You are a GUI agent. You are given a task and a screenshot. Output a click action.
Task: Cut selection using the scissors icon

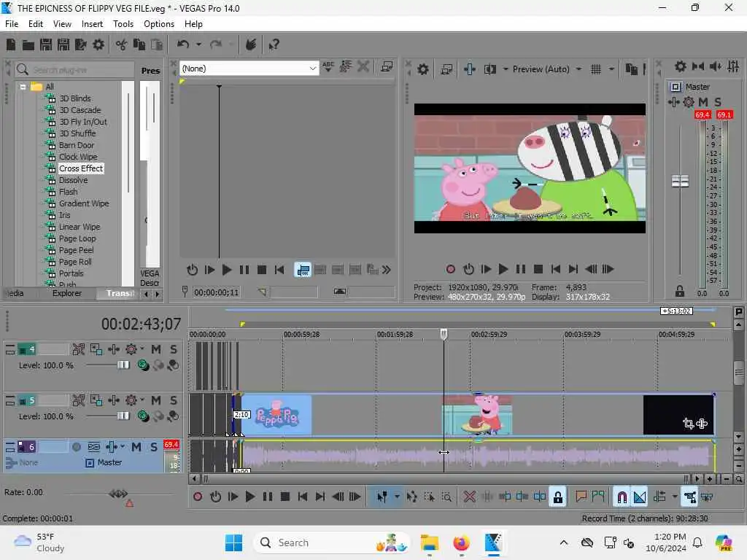click(122, 44)
